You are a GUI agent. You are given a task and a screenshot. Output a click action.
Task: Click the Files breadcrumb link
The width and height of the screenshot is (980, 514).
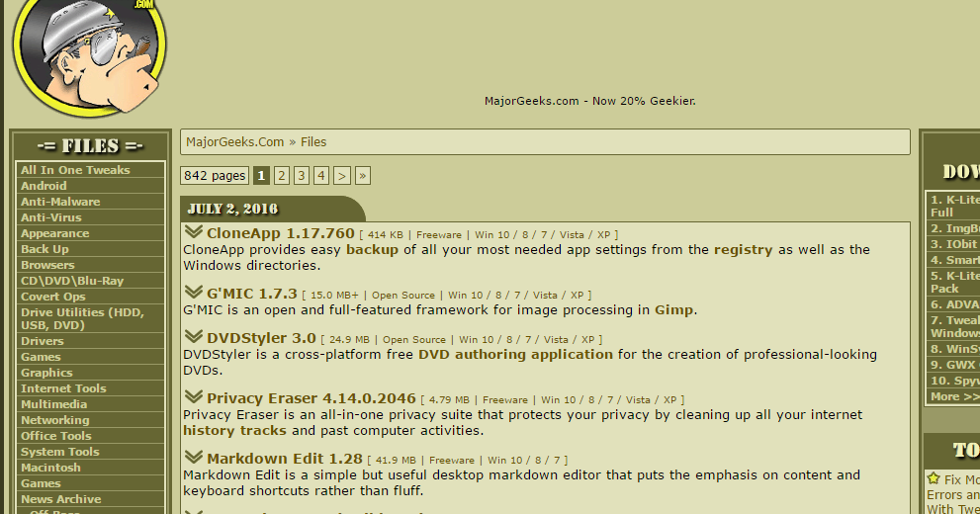313,141
